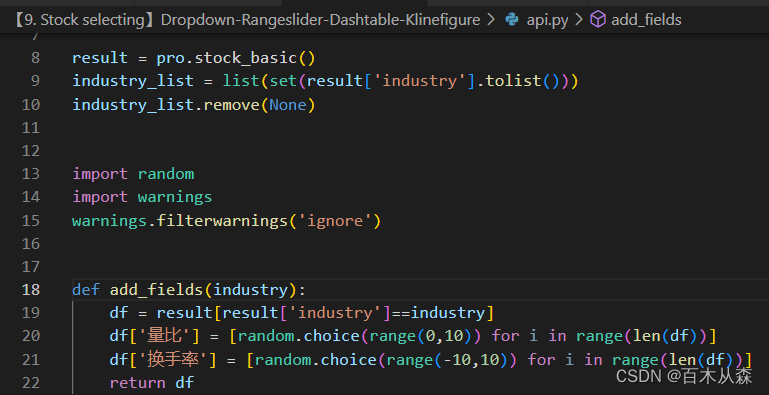The image size is (769, 395).
Task: Click the Python file icon in the breadcrumb
Action: pyautogui.click(x=512, y=20)
